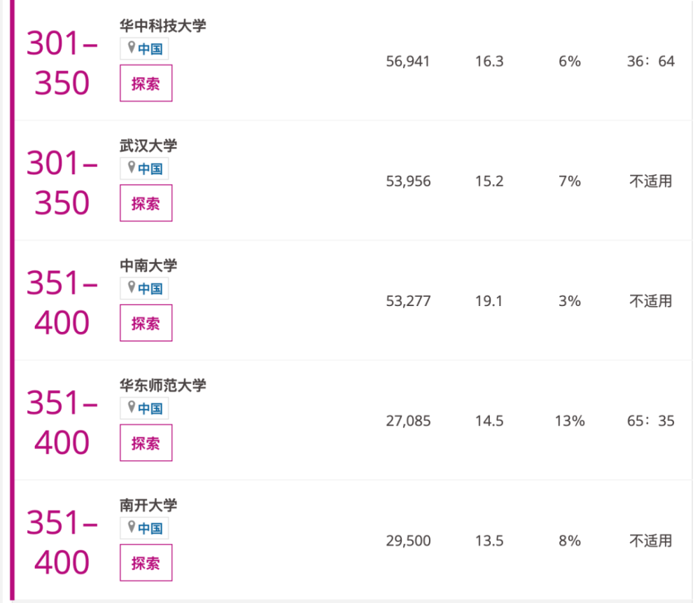The width and height of the screenshot is (700, 603).
Task: Click the 中国 country link under 华中科技大学
Action: (150, 49)
